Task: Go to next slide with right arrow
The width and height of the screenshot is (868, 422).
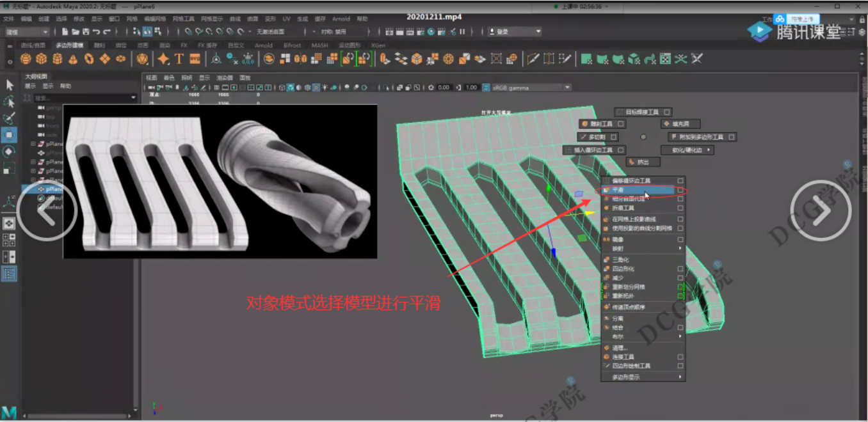Action: point(821,210)
